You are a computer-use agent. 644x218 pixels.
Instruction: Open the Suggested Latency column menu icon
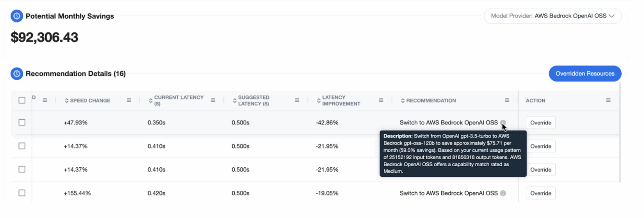pyautogui.click(x=297, y=100)
